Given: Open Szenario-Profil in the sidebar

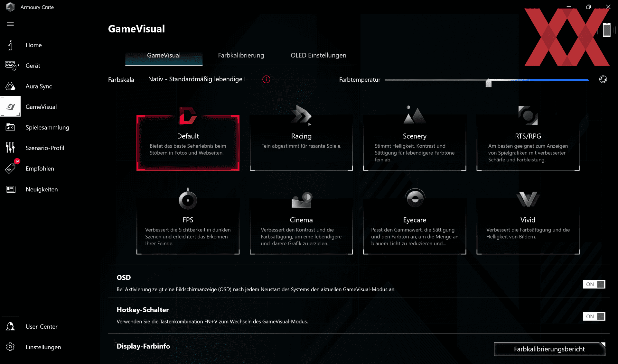Looking at the screenshot, I should 45,148.
